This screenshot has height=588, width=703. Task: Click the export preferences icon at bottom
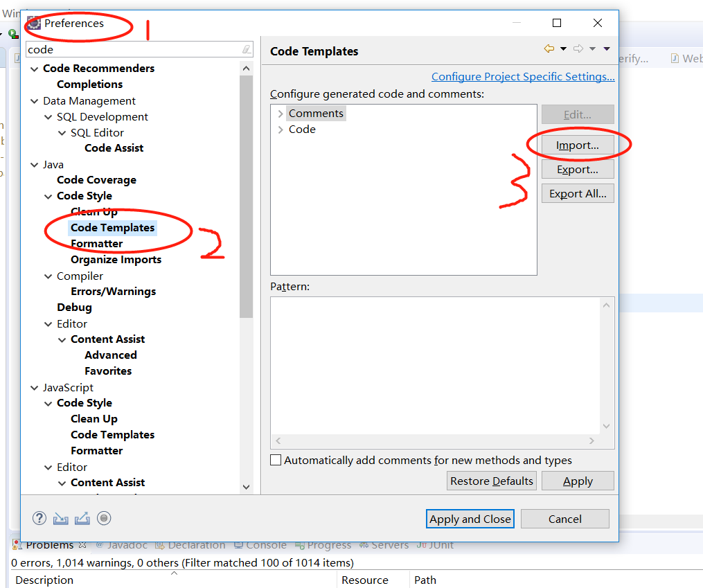point(82,519)
